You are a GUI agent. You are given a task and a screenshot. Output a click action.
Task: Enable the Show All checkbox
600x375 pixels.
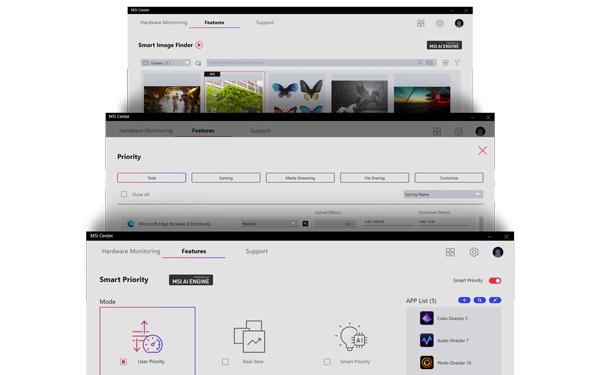coord(124,194)
